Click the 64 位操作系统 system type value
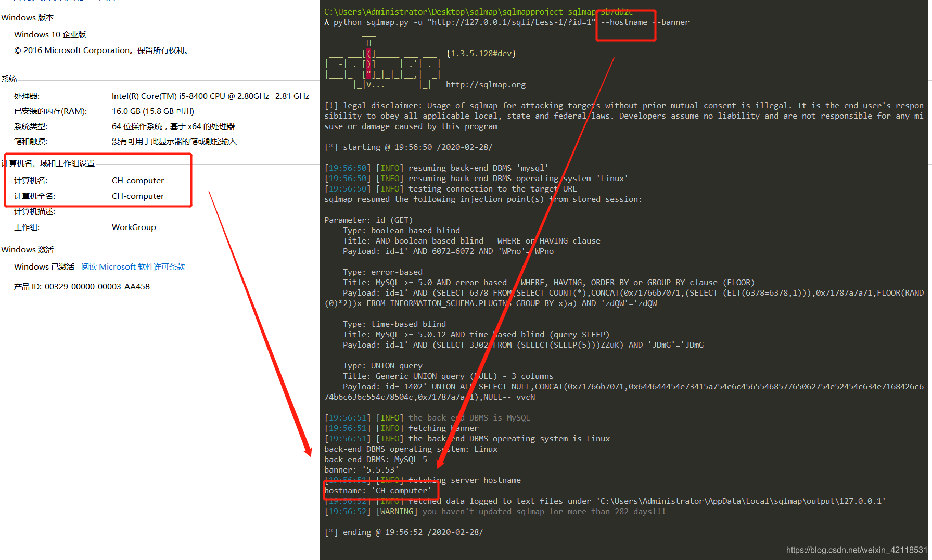The height and width of the screenshot is (560, 932). coord(173,126)
